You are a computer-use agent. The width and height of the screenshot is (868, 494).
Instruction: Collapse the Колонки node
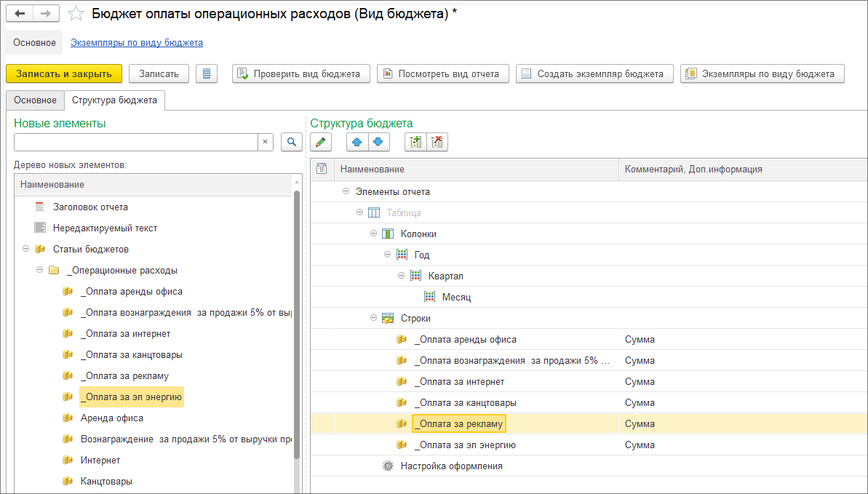[374, 234]
